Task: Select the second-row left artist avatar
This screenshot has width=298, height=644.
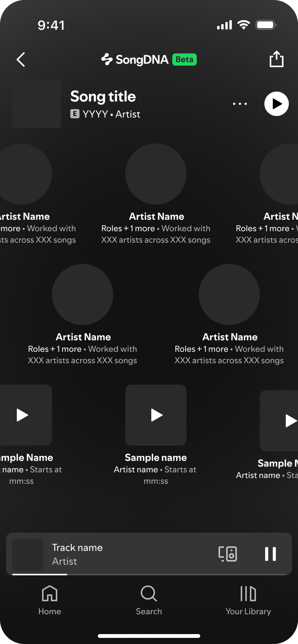Action: coord(83,295)
